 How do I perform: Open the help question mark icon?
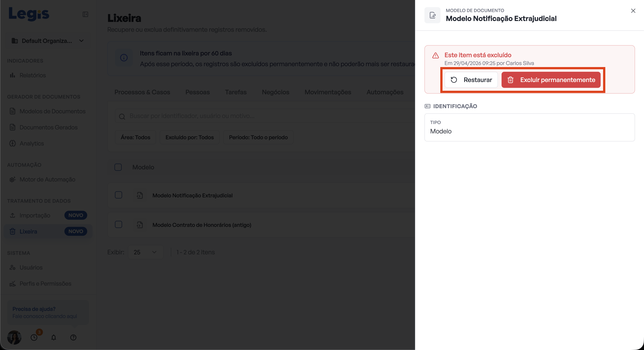click(x=73, y=337)
